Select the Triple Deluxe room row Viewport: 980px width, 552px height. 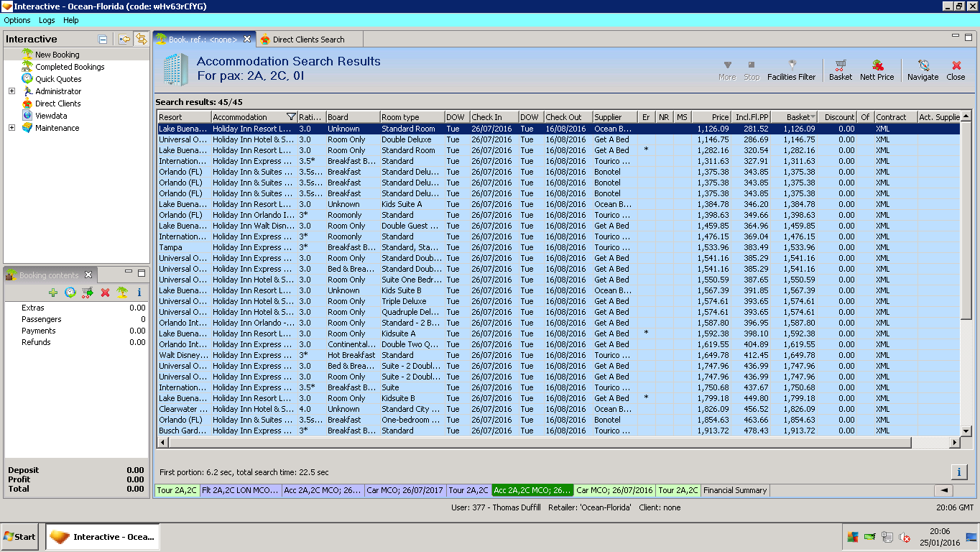(558, 301)
